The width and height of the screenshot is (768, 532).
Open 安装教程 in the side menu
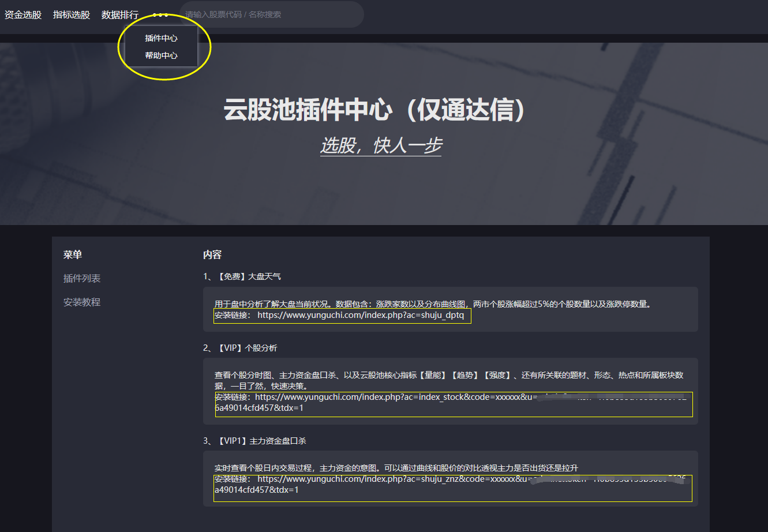tap(82, 302)
